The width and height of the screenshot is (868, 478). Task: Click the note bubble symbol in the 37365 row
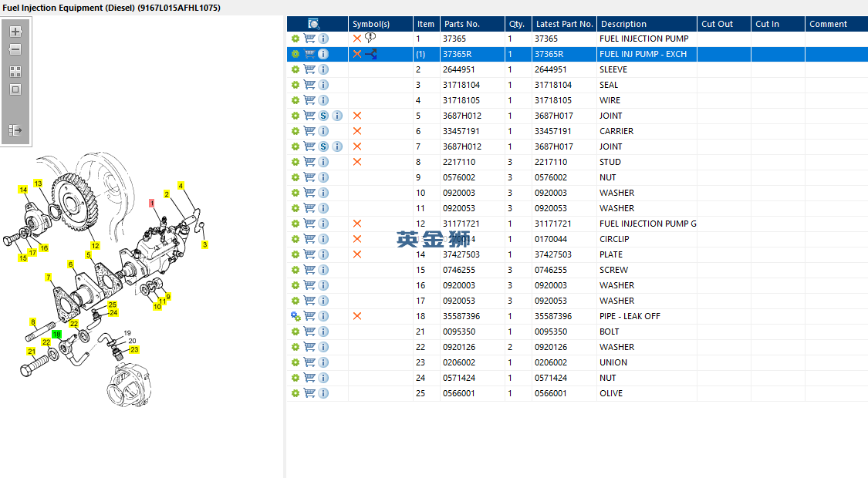[370, 39]
